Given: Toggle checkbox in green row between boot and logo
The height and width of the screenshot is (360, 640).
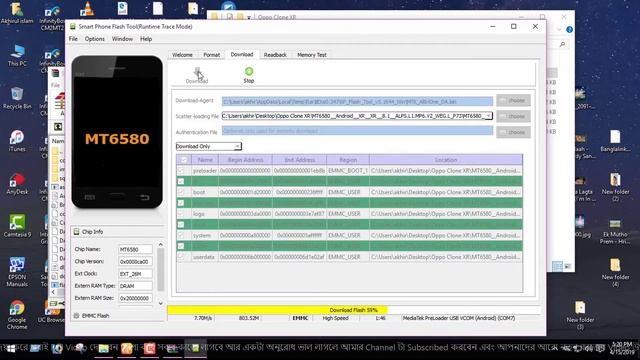Looking at the screenshot, I should point(181,203).
